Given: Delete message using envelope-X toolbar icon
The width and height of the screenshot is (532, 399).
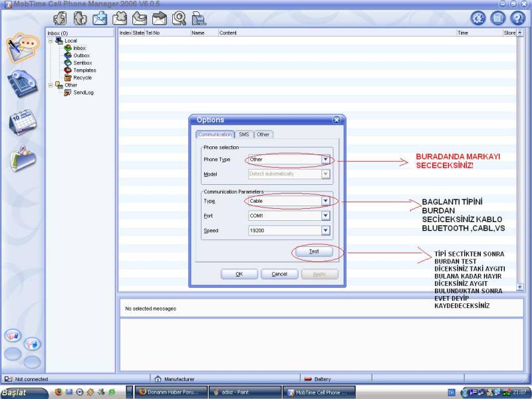Looking at the screenshot, I should pyautogui.click(x=120, y=19).
